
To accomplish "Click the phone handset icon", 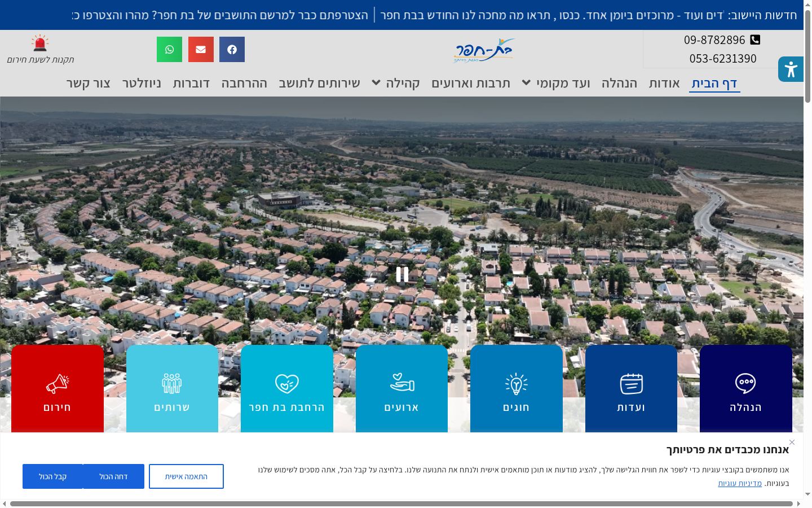I will (x=755, y=40).
